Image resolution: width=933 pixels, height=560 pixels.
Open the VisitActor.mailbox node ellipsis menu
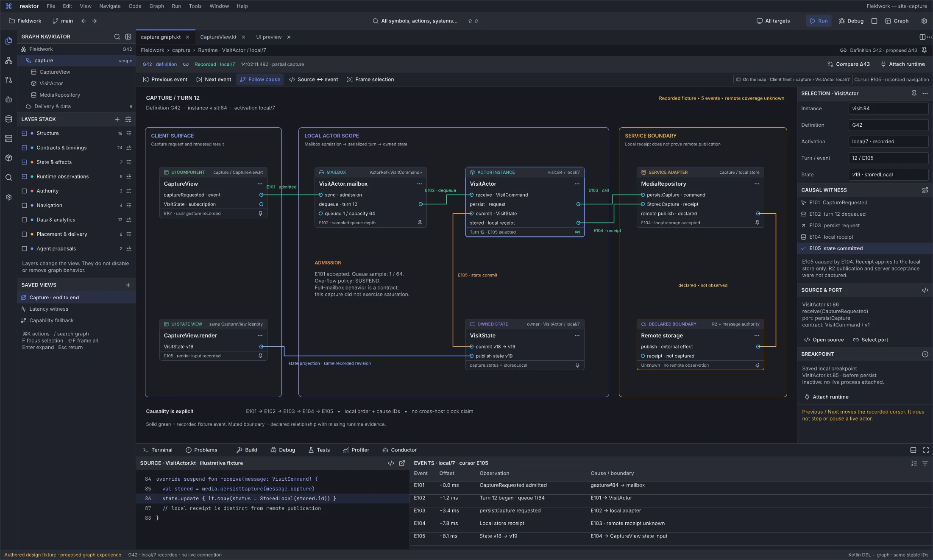419,184
